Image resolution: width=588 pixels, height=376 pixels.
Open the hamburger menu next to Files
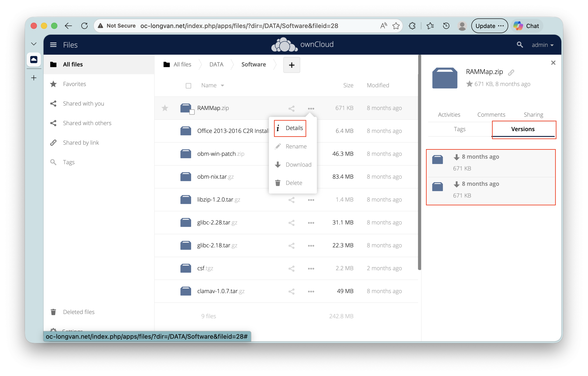pyautogui.click(x=53, y=45)
